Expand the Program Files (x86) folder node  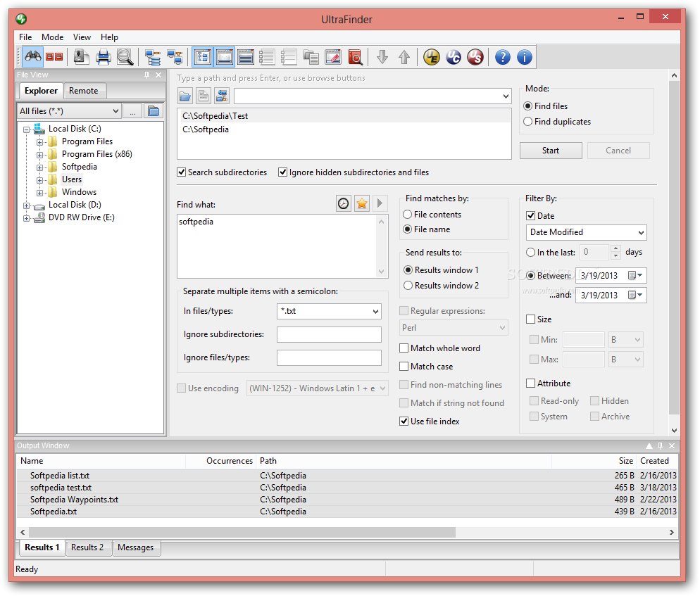pos(39,155)
